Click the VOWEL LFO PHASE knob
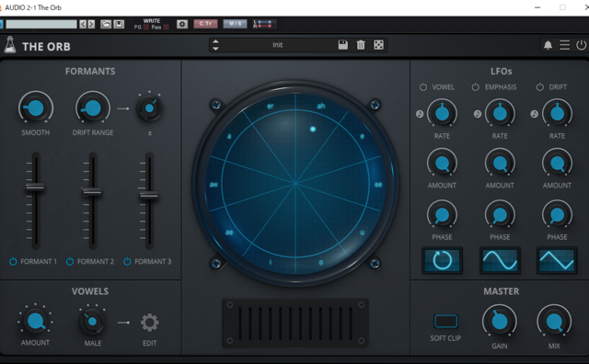 442,215
